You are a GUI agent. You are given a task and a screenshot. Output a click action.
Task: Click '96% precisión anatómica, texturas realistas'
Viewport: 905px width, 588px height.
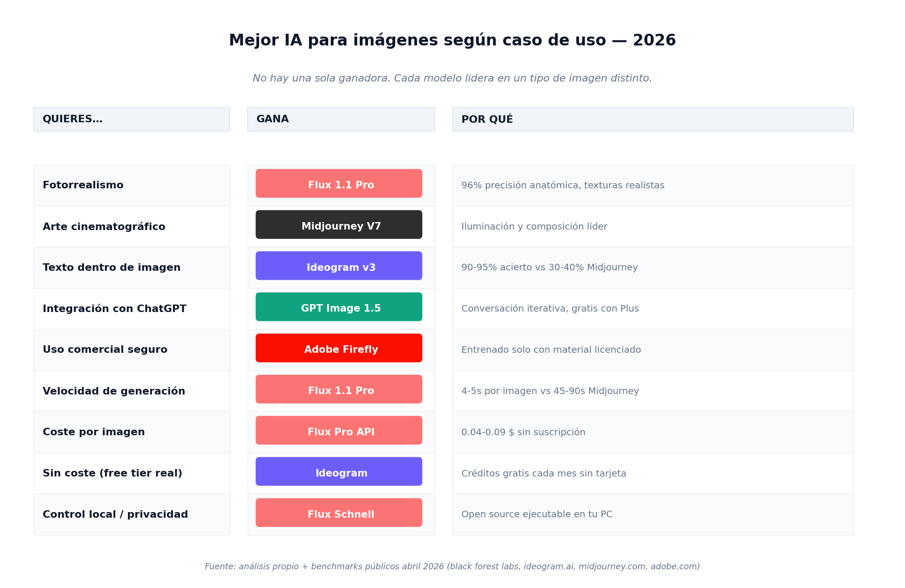pos(563,186)
